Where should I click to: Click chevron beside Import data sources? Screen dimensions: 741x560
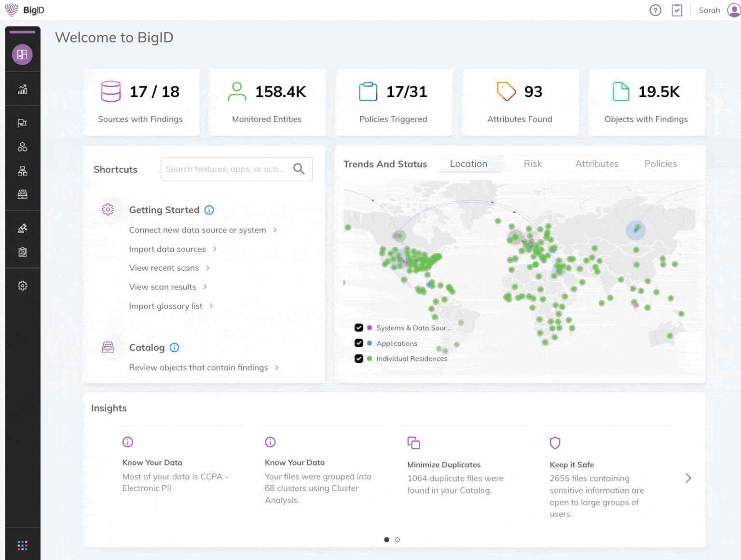pos(215,249)
